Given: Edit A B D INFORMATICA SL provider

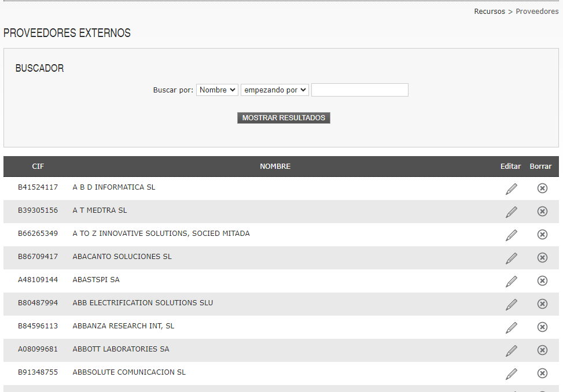Looking at the screenshot, I should [x=512, y=188].
